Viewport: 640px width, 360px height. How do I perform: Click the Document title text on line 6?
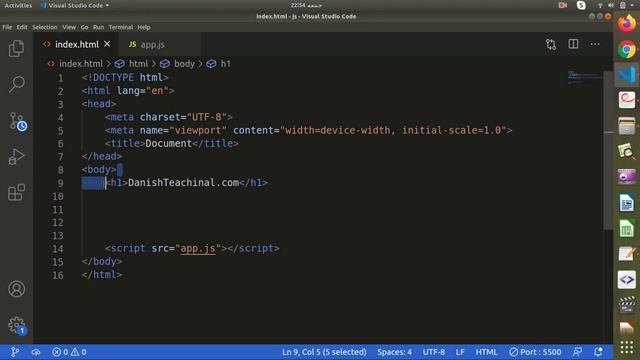pos(169,143)
